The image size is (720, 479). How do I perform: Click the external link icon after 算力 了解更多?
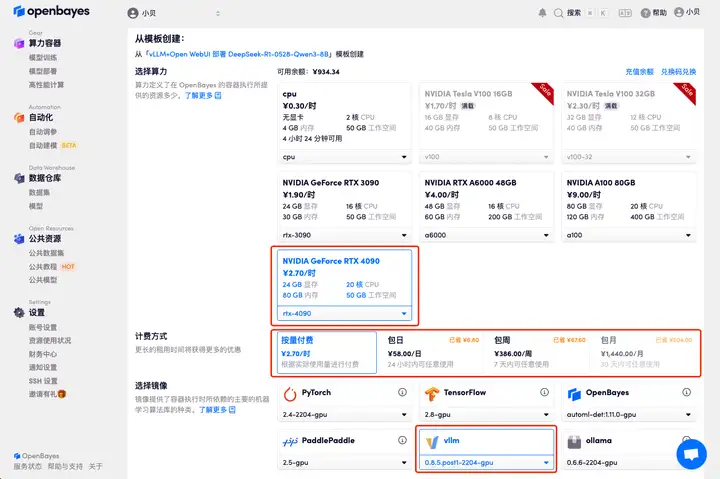218,96
